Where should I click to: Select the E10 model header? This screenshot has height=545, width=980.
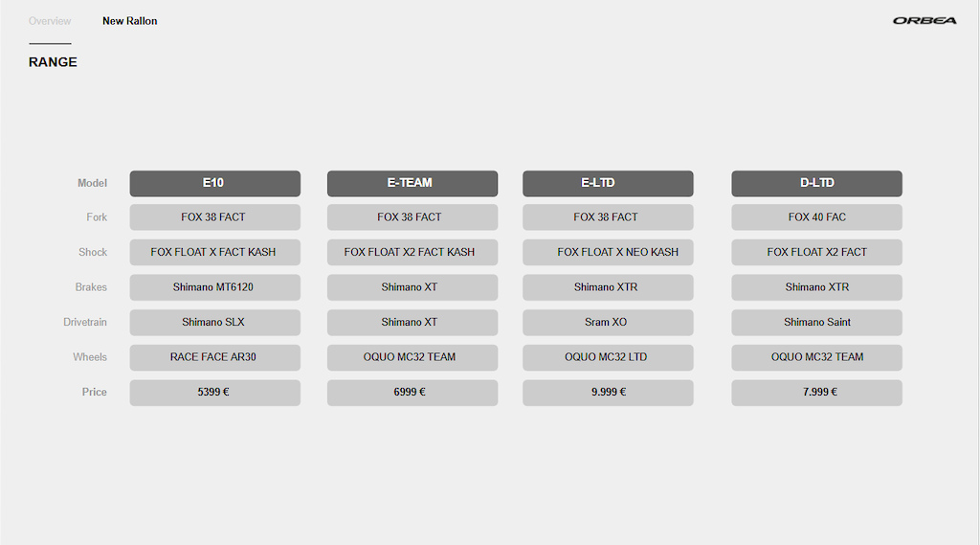(215, 183)
